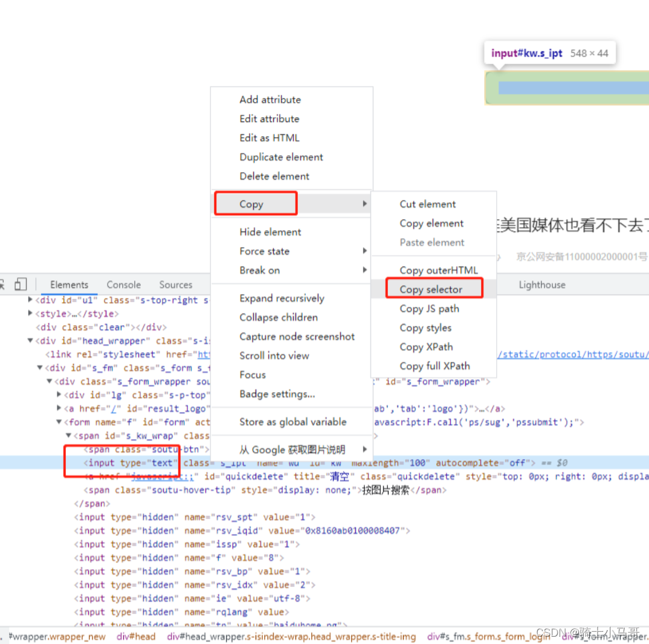Expand the div#u1 tree node
The height and width of the screenshot is (644, 649).
click(x=30, y=300)
